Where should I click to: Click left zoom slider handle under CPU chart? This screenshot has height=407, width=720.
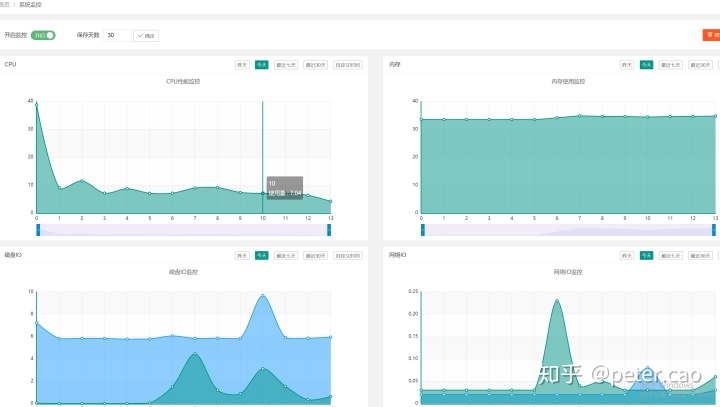tap(38, 229)
